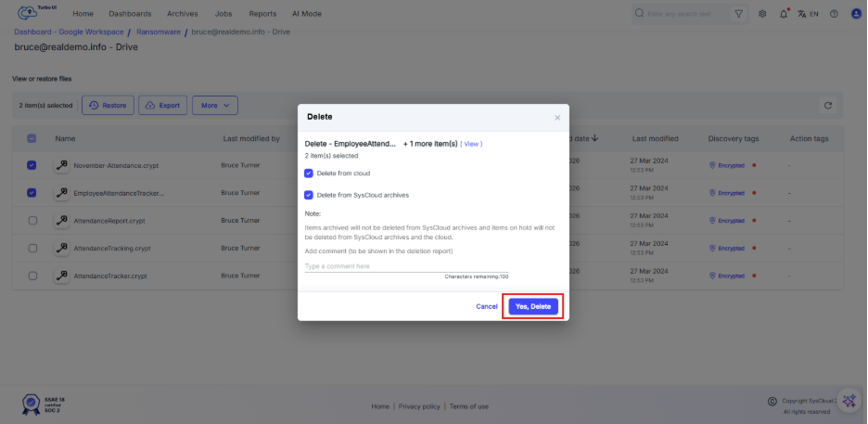Click the View link for selected items
The width and height of the screenshot is (868, 424).
pyautogui.click(x=471, y=144)
